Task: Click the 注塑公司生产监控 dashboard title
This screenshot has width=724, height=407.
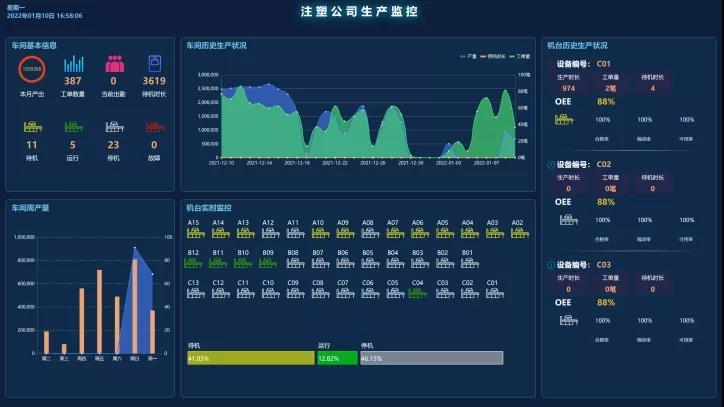Action: [359, 12]
